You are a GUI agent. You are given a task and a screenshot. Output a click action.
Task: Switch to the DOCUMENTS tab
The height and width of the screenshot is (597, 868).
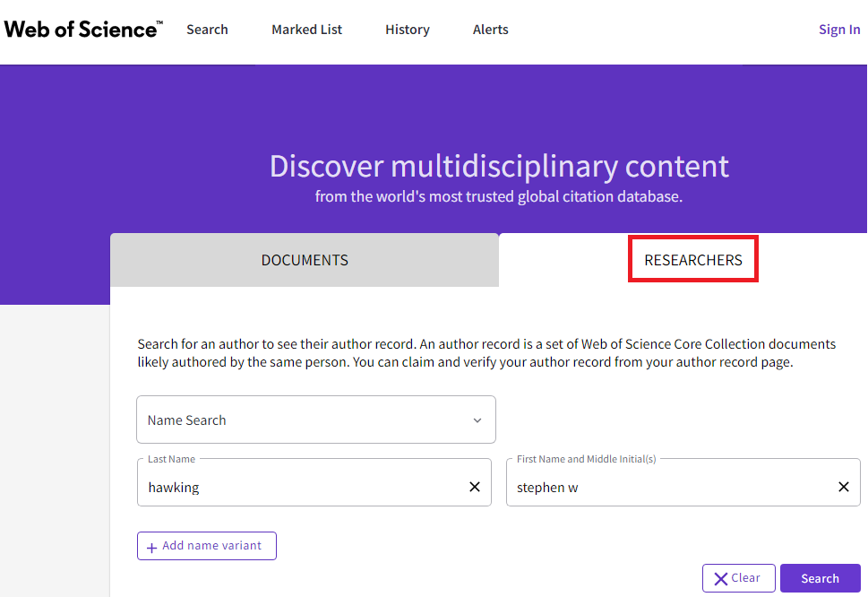[305, 260]
